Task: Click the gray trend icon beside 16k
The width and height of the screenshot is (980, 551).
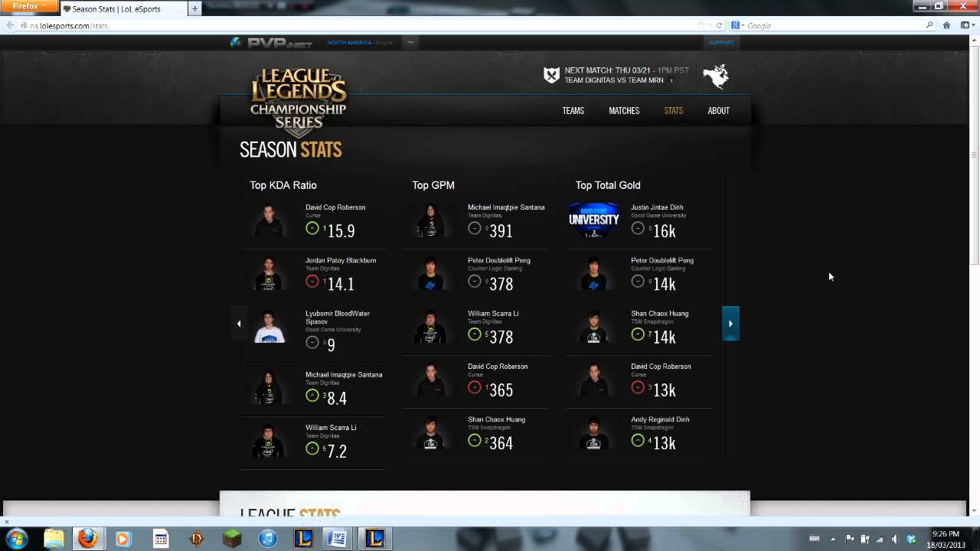Action: pyautogui.click(x=638, y=228)
